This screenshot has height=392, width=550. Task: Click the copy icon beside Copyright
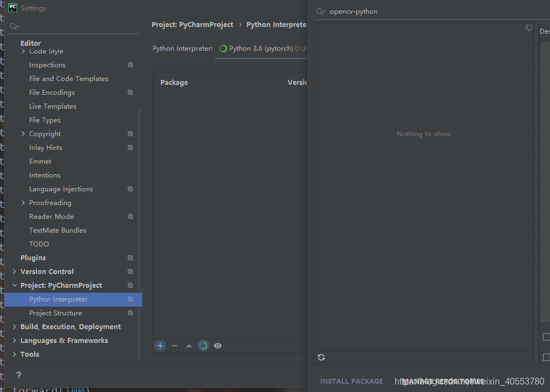[130, 134]
